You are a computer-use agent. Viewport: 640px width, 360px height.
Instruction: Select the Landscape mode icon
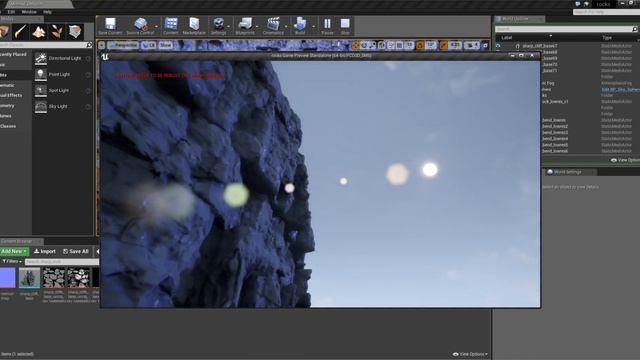tap(39, 31)
